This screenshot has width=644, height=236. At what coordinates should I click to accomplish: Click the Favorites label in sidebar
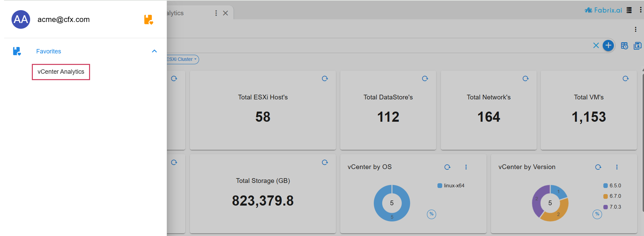tap(49, 51)
